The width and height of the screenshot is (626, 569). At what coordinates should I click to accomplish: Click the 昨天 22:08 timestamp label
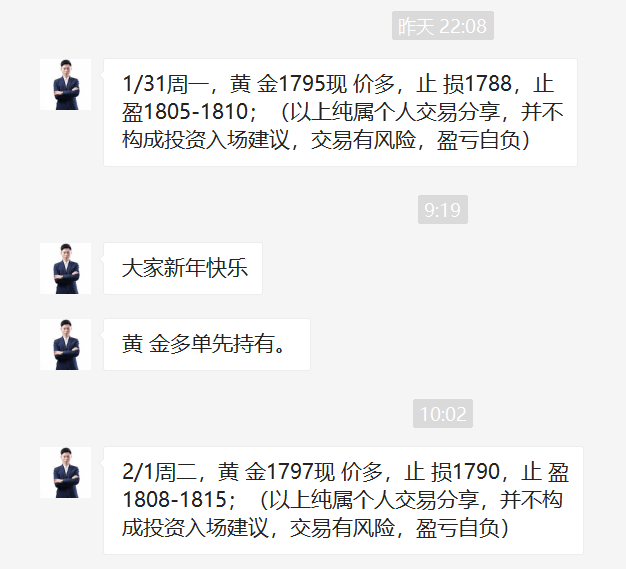443,26
